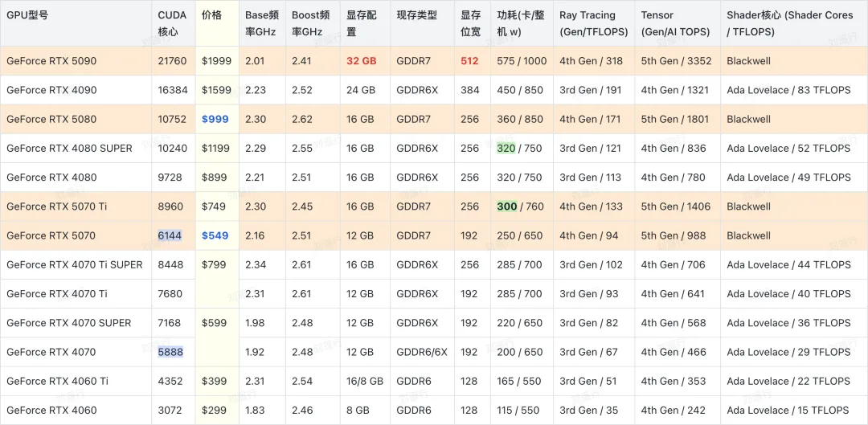Click the Ray Tracing (Gen/TFLOPS) header

(x=593, y=23)
